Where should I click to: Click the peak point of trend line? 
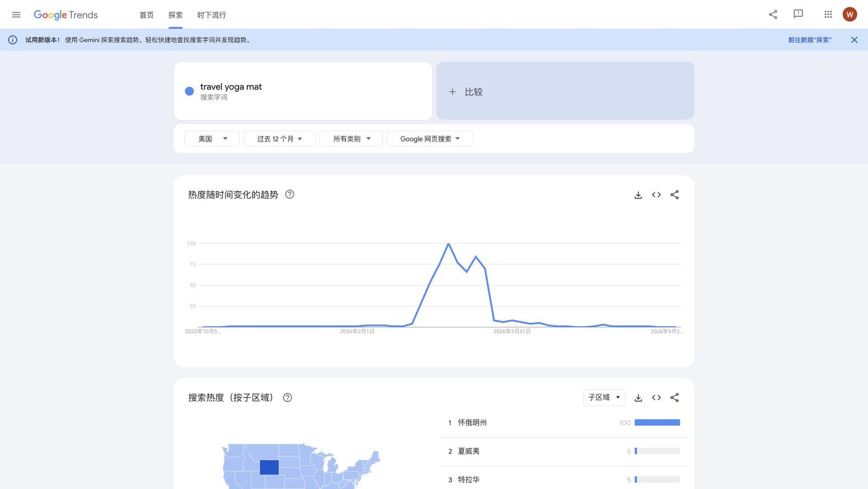tap(448, 244)
